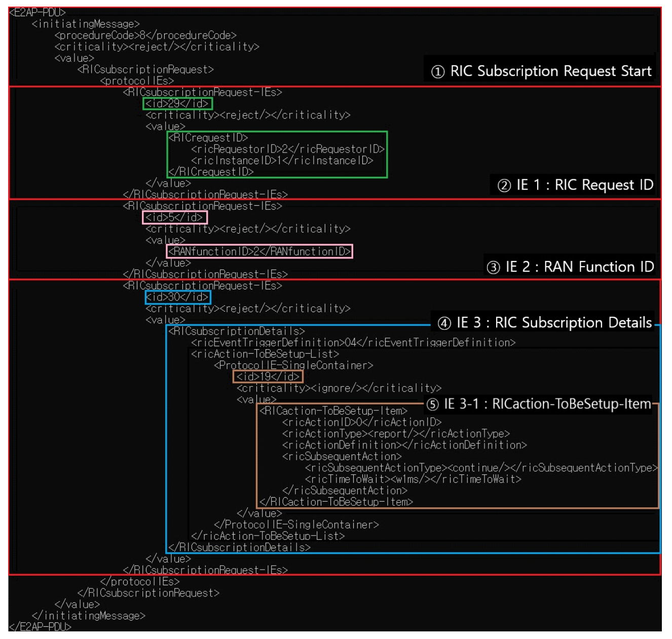Click the procedureCode 8 line

[x=145, y=35]
